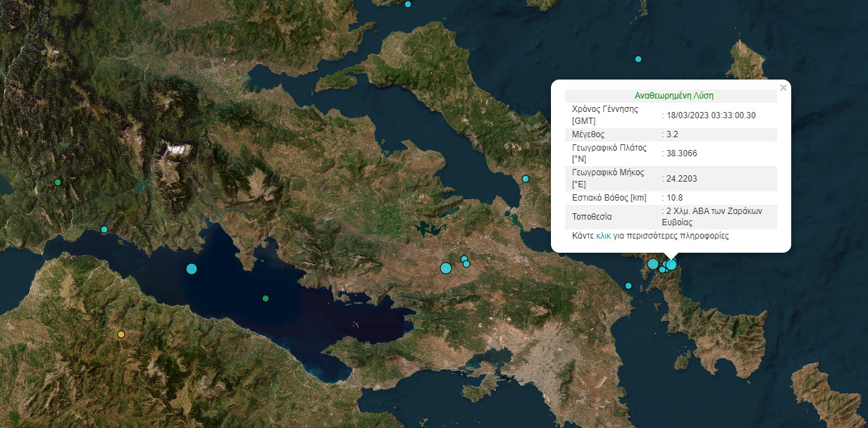Select the isolated cyan marker in the sea below the popup
This screenshot has height=428, width=868.
(628, 286)
